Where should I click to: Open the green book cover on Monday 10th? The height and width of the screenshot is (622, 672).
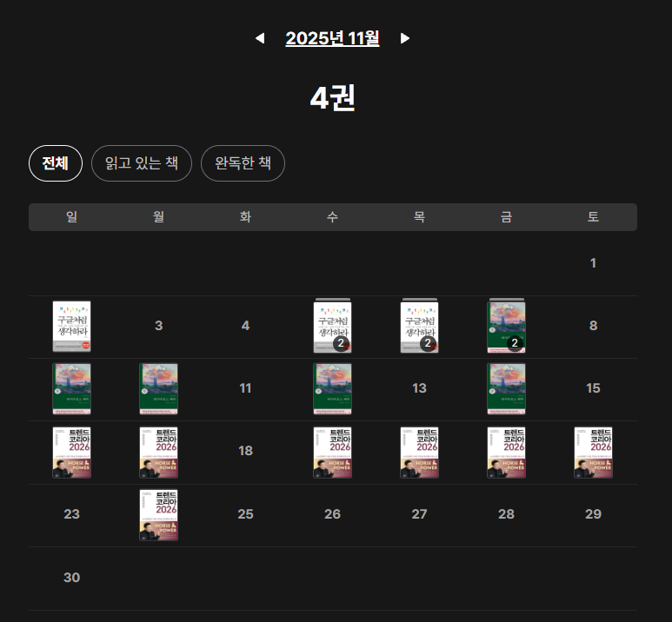[x=158, y=389]
